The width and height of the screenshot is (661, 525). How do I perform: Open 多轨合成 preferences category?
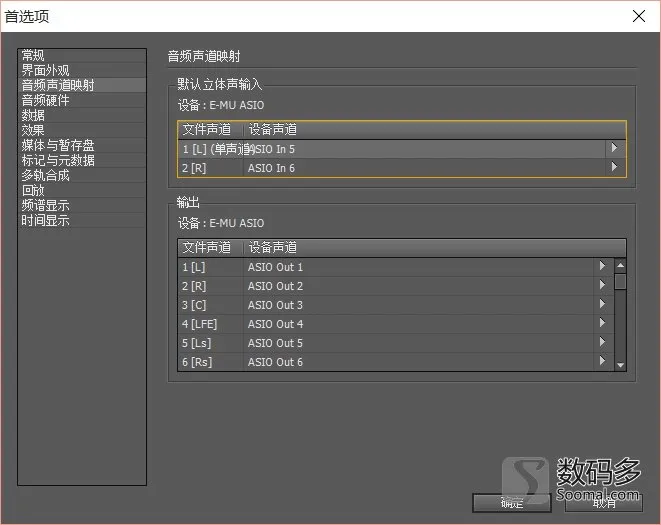(x=46, y=175)
